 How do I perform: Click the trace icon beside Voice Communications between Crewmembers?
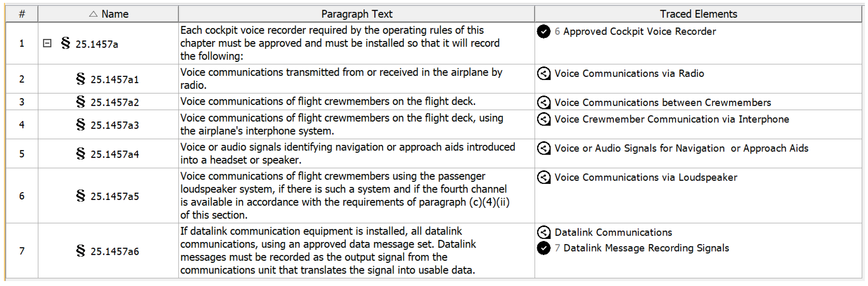pos(543,103)
